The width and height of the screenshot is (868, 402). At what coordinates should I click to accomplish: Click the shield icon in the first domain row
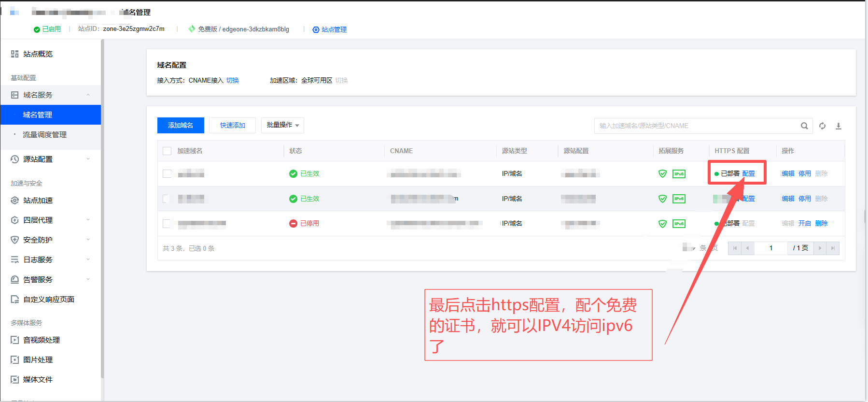point(663,173)
